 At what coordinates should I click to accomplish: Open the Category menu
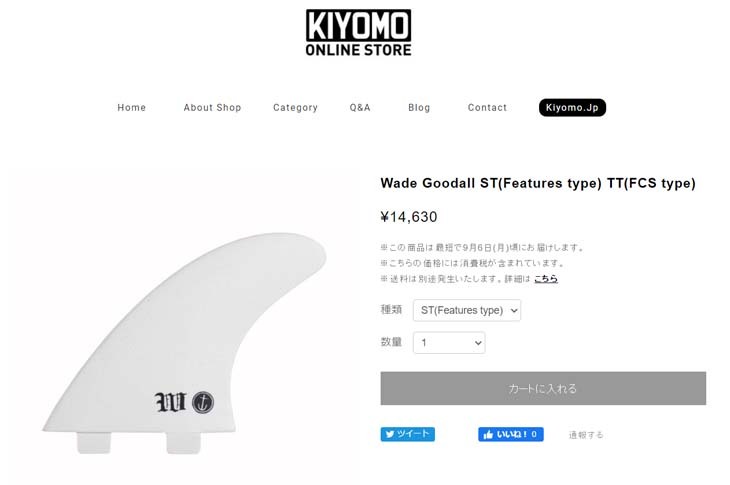click(295, 108)
